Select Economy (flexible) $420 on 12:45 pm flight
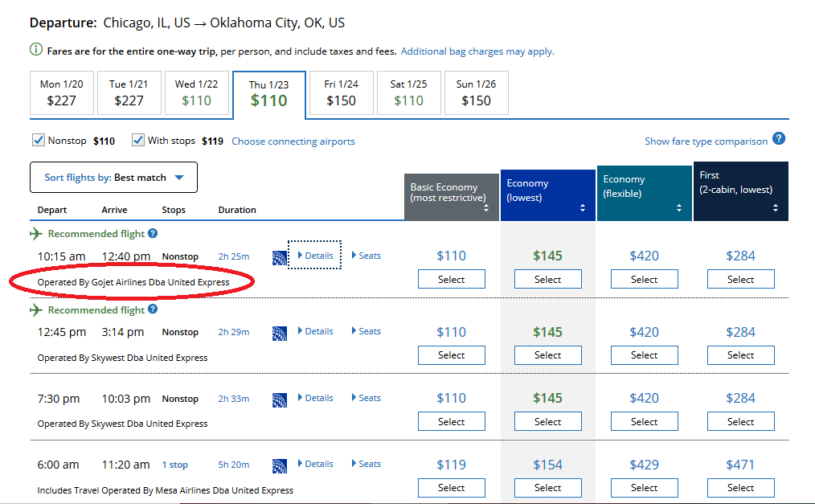The height and width of the screenshot is (504, 815). pos(644,354)
